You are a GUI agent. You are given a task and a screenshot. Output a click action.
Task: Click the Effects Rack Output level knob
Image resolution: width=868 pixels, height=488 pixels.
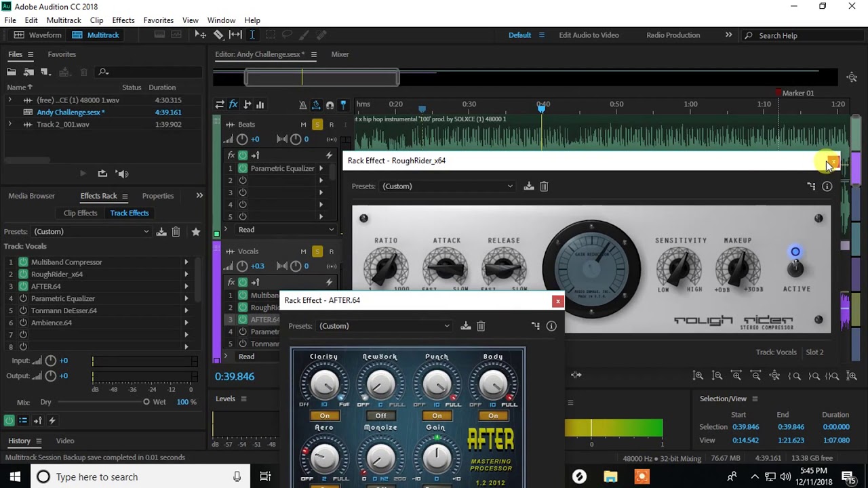(x=50, y=376)
